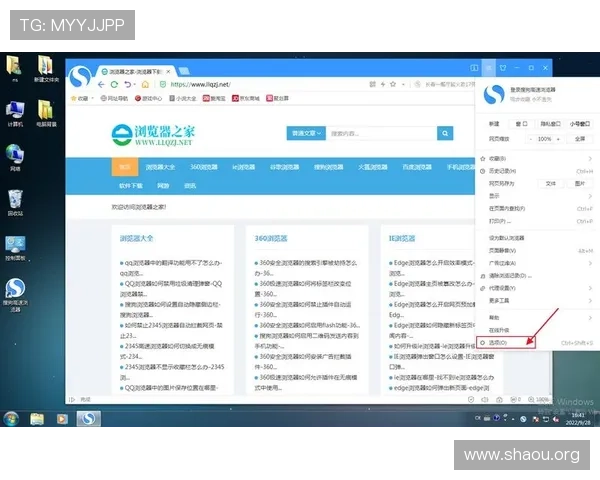Expand the 帮助 submenu chevron

point(590,318)
